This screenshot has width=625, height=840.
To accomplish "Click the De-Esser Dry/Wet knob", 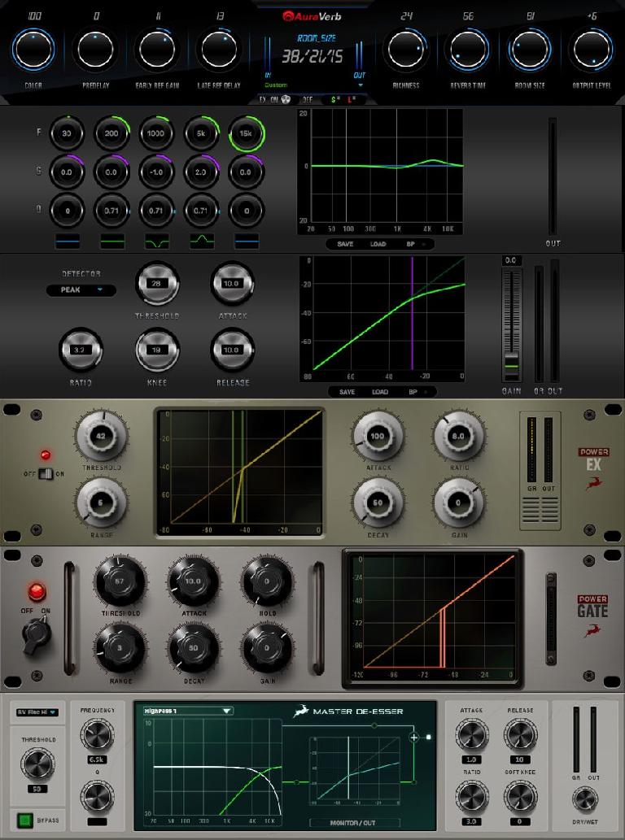I will 585,799.
